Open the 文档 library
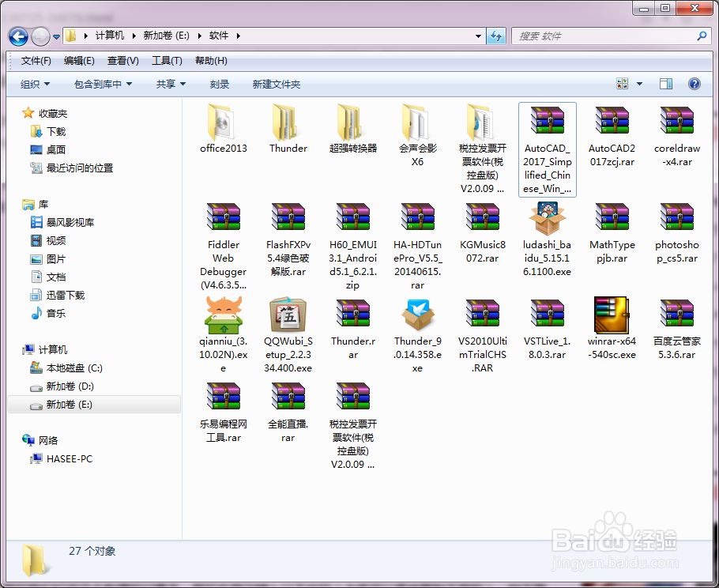Viewport: 719px width, 588px height. point(48,277)
